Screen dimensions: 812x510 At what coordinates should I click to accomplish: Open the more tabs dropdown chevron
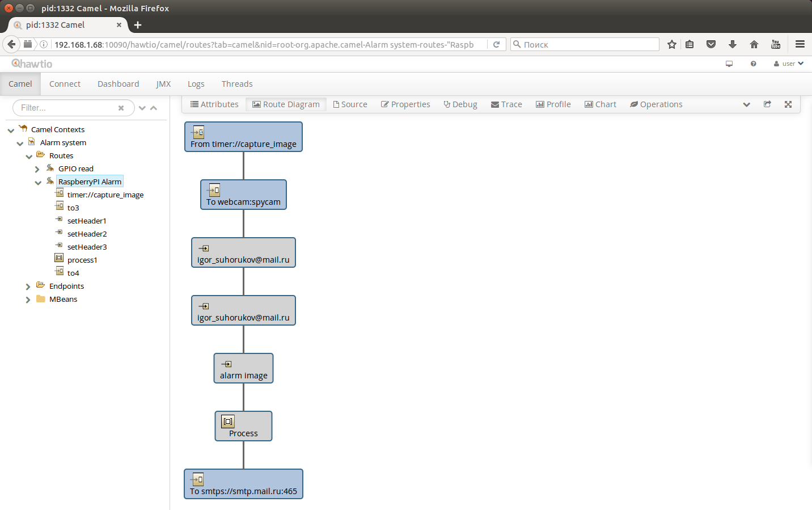[x=747, y=104]
